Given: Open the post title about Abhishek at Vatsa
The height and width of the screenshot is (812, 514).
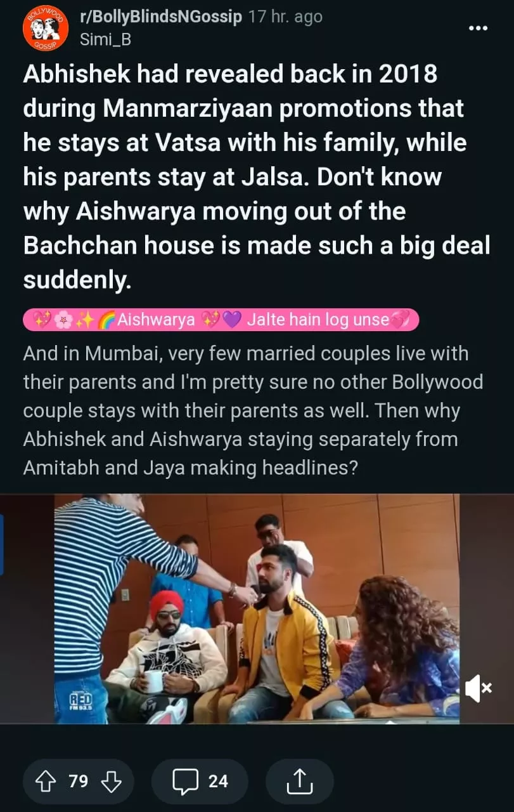Looking at the screenshot, I should 257,177.
